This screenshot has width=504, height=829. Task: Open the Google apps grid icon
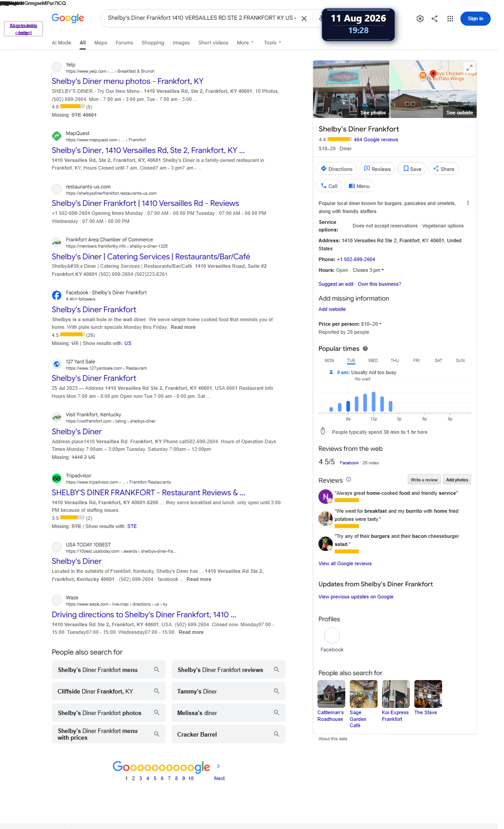pyautogui.click(x=450, y=19)
